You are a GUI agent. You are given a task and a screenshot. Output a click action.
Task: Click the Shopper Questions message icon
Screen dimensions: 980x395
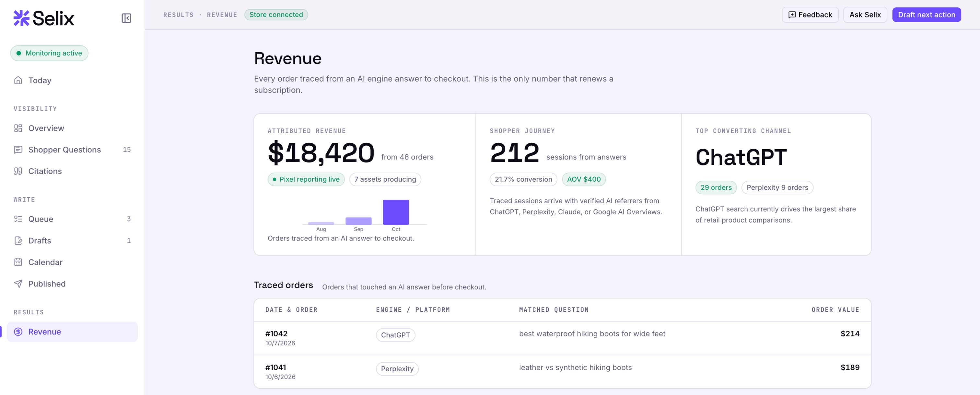pos(18,150)
